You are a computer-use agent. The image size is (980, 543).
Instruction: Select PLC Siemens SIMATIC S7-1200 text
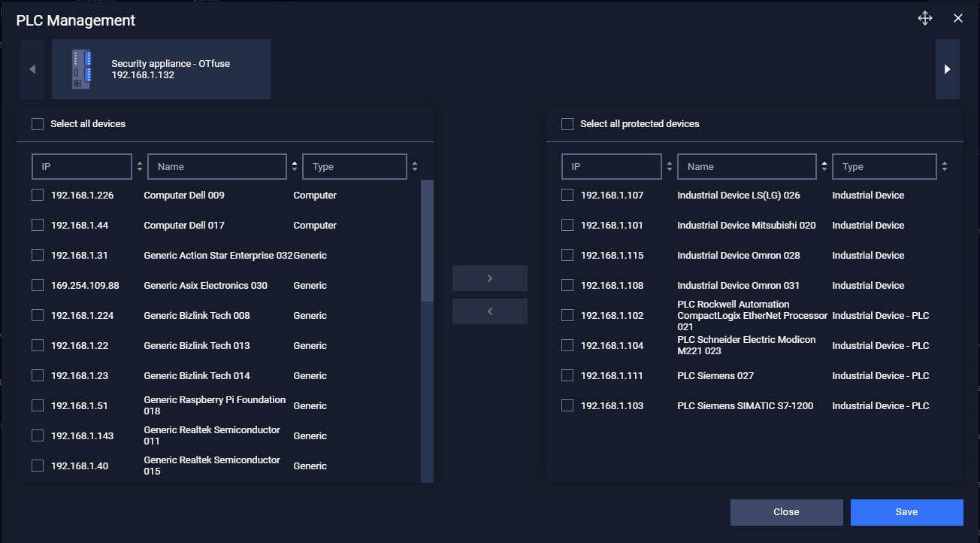tap(745, 406)
